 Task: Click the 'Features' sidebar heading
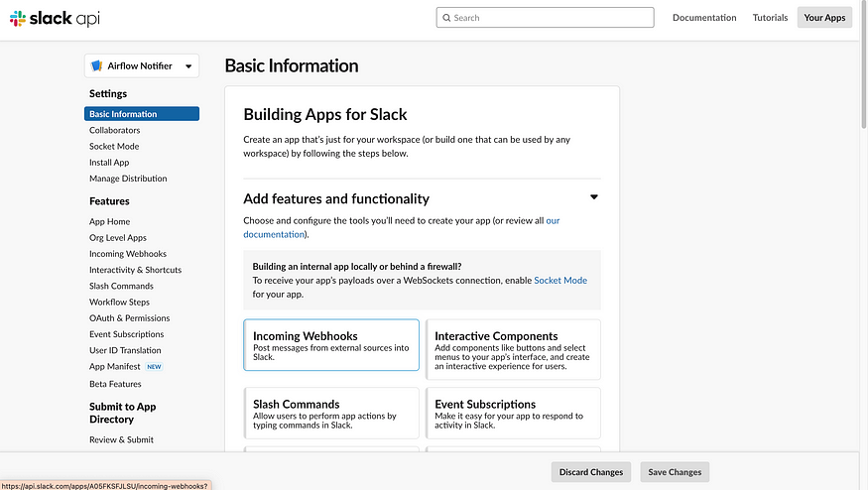[x=109, y=201]
